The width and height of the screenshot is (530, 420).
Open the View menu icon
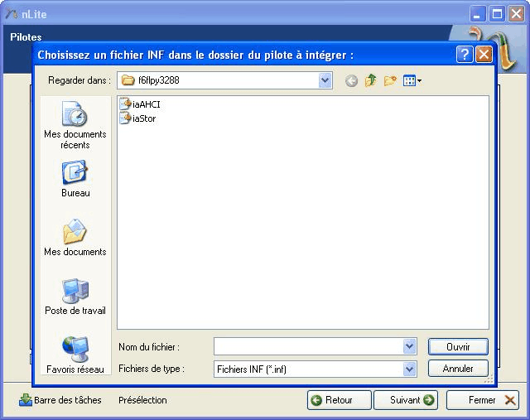point(412,81)
